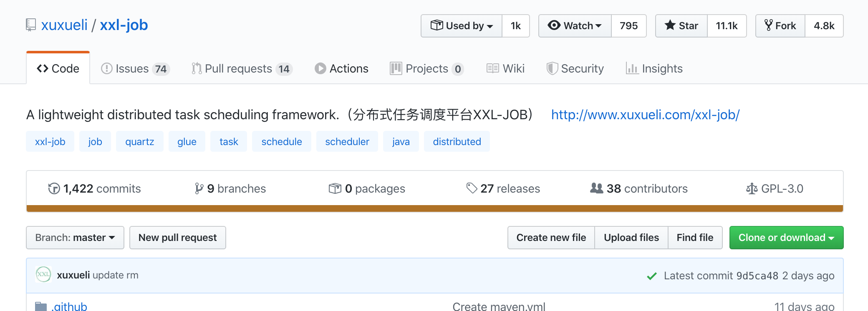Select the job topic tag
Image resolution: width=868 pixels, height=311 pixels.
[95, 141]
